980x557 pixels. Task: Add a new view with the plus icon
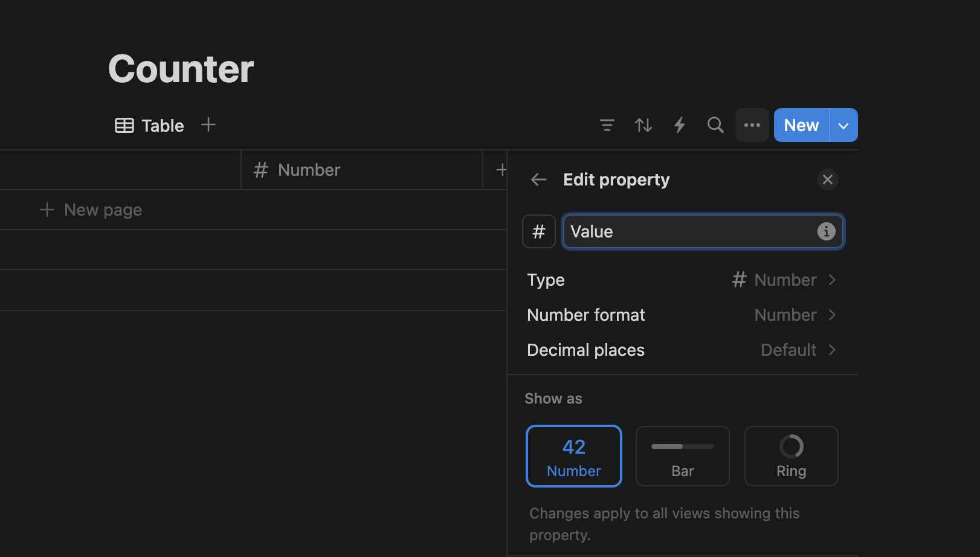pyautogui.click(x=208, y=125)
